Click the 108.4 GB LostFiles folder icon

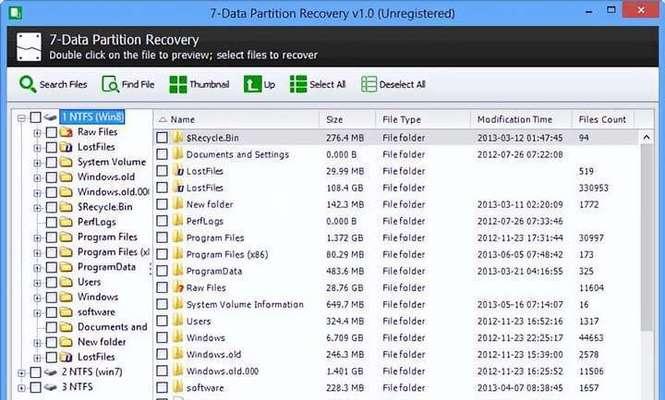pos(178,187)
